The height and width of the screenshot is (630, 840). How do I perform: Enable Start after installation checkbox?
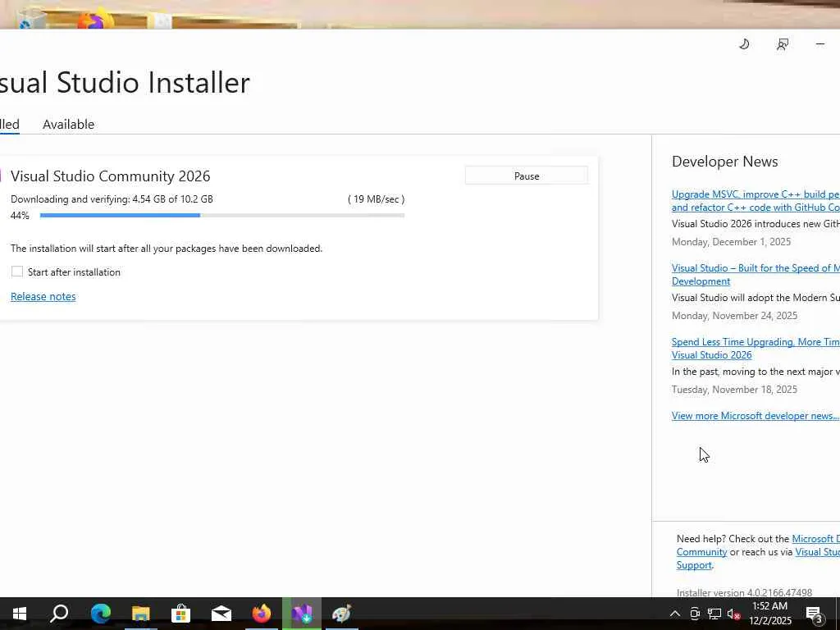17,272
